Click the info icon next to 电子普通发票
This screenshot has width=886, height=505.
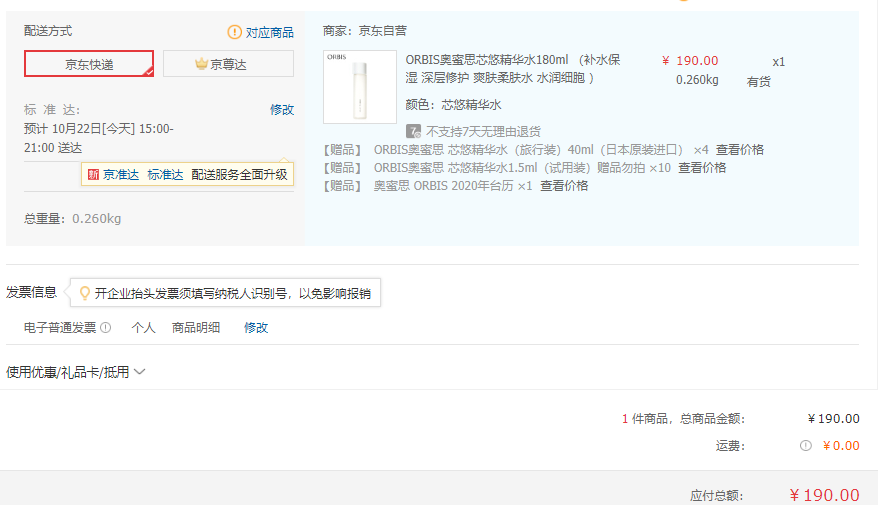pyautogui.click(x=106, y=328)
